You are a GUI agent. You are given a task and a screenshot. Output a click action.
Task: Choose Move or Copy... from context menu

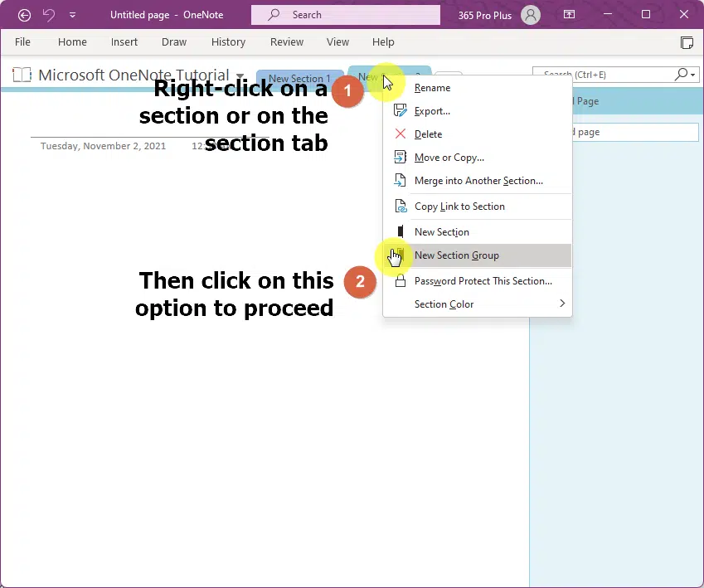[477, 158]
